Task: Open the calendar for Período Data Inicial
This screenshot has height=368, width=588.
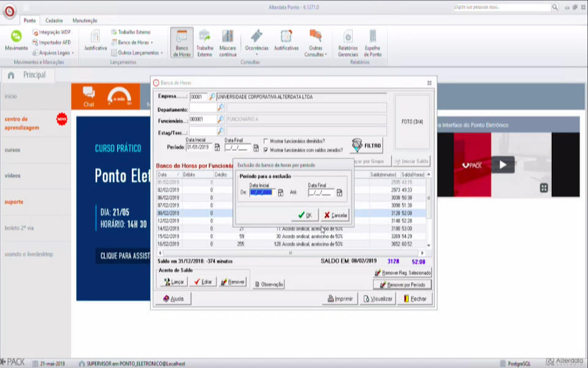Action: [x=217, y=148]
